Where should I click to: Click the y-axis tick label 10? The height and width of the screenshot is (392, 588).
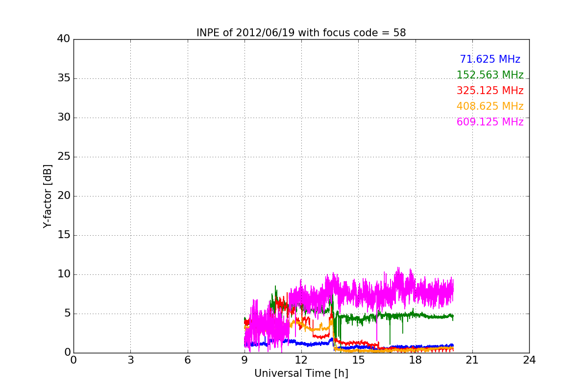tap(63, 274)
